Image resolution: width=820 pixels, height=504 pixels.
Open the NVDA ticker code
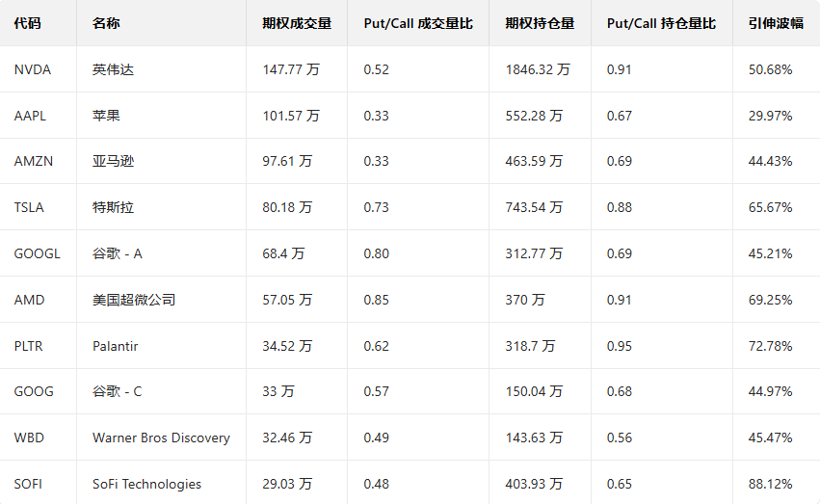pyautogui.click(x=33, y=69)
